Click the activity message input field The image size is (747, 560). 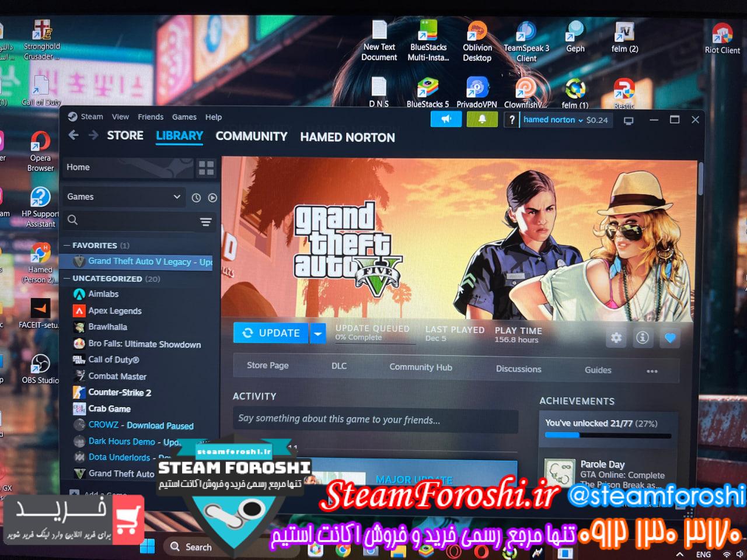[x=375, y=420]
